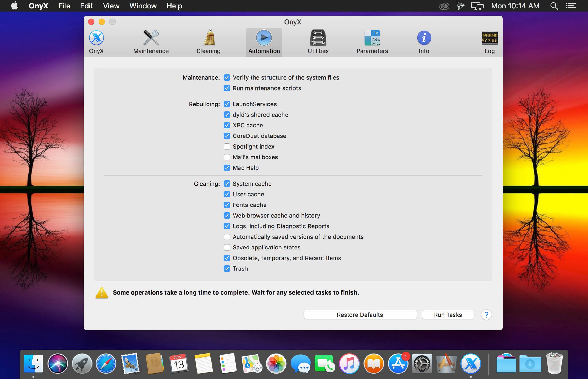Image resolution: width=588 pixels, height=379 pixels.
Task: Uncheck the Mac Help option
Action: pos(227,168)
